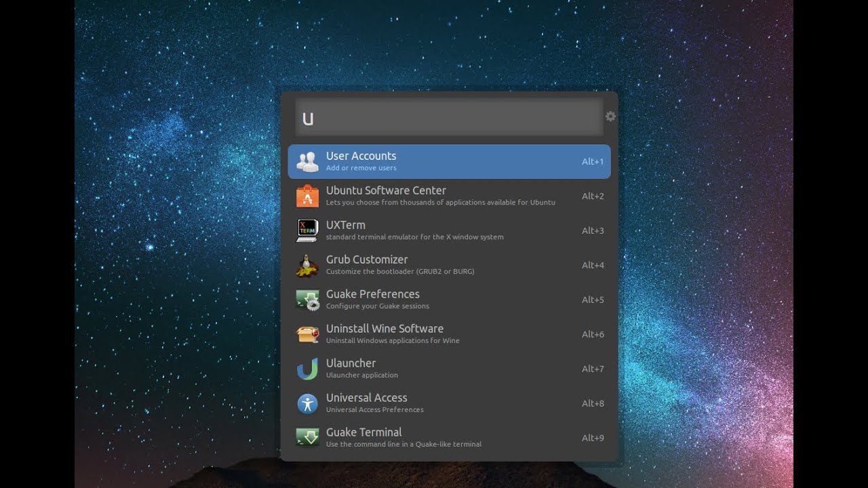Open Ulauncher preferences gear icon
The image size is (868, 488).
(610, 117)
